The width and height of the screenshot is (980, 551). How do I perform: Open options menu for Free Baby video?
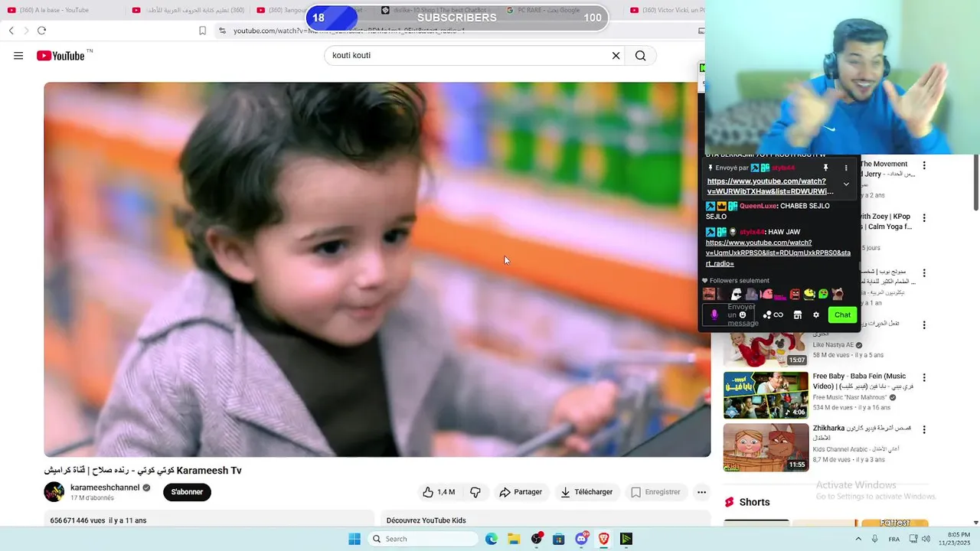click(924, 378)
